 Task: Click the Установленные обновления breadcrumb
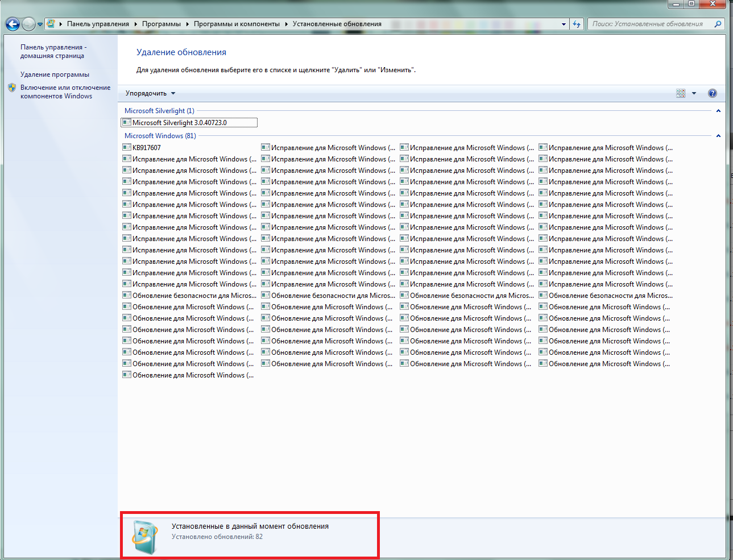(337, 24)
